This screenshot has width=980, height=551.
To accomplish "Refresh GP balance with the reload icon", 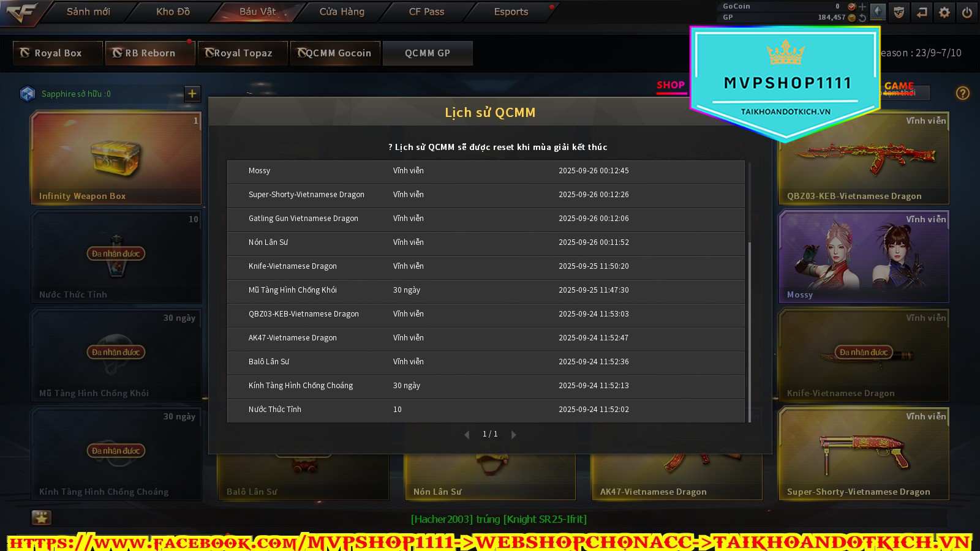I will [x=862, y=18].
